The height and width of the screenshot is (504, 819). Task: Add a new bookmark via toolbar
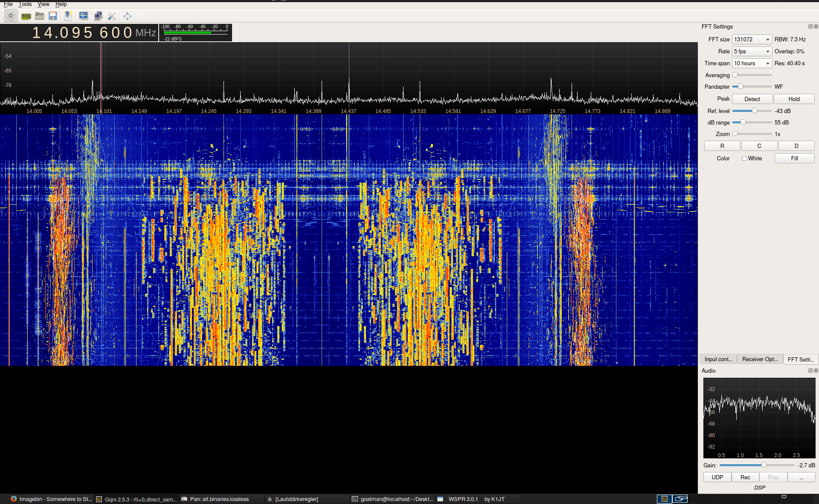pos(68,16)
